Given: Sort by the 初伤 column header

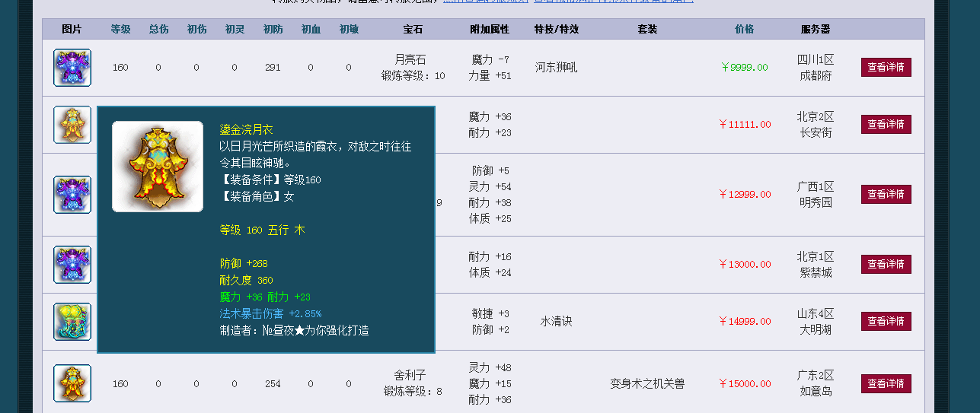Looking at the screenshot, I should coord(196,29).
